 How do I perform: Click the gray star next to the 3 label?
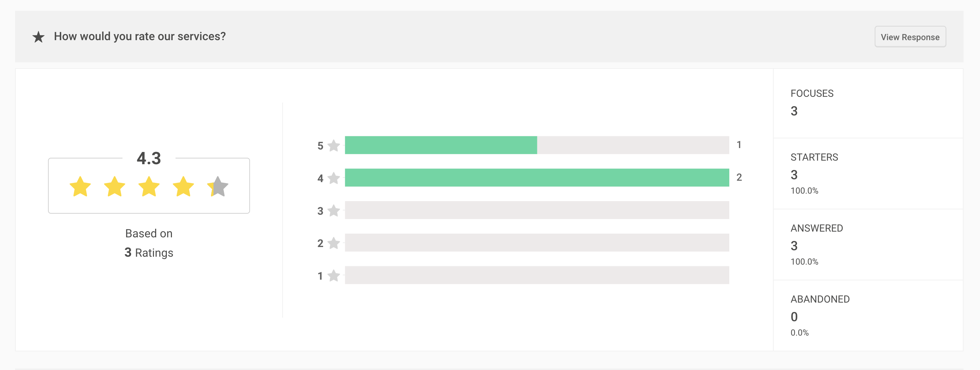click(333, 210)
